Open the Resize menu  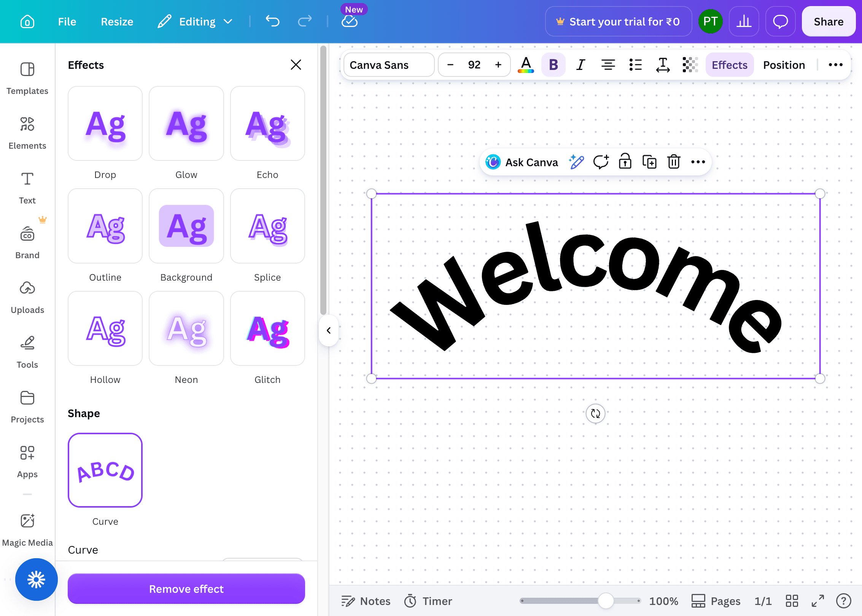pos(117,22)
